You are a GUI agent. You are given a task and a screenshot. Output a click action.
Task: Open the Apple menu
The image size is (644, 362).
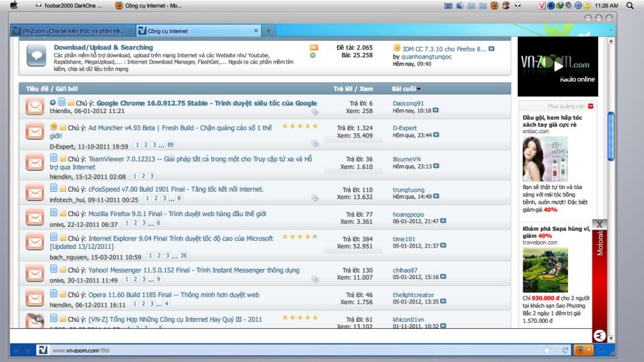(x=14, y=5)
